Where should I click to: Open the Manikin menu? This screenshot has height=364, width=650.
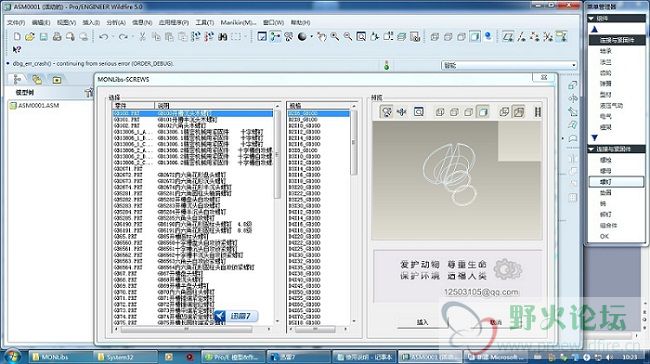tap(238, 22)
